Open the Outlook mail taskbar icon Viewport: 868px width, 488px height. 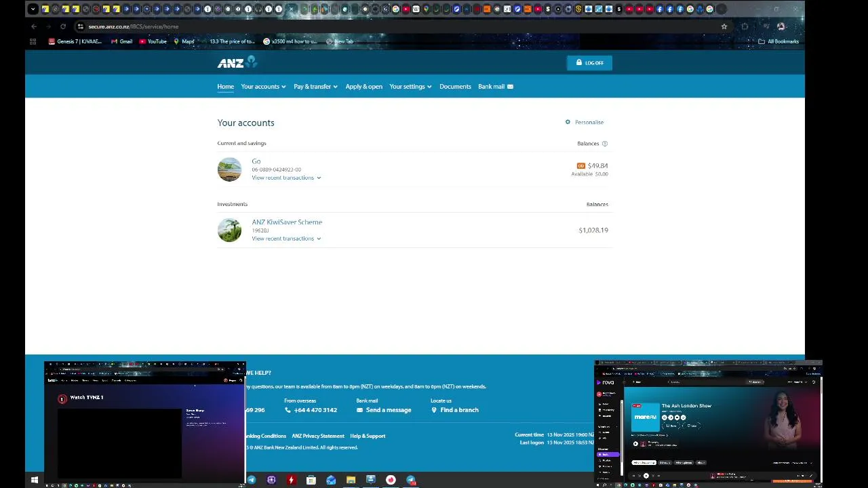pos(331,480)
